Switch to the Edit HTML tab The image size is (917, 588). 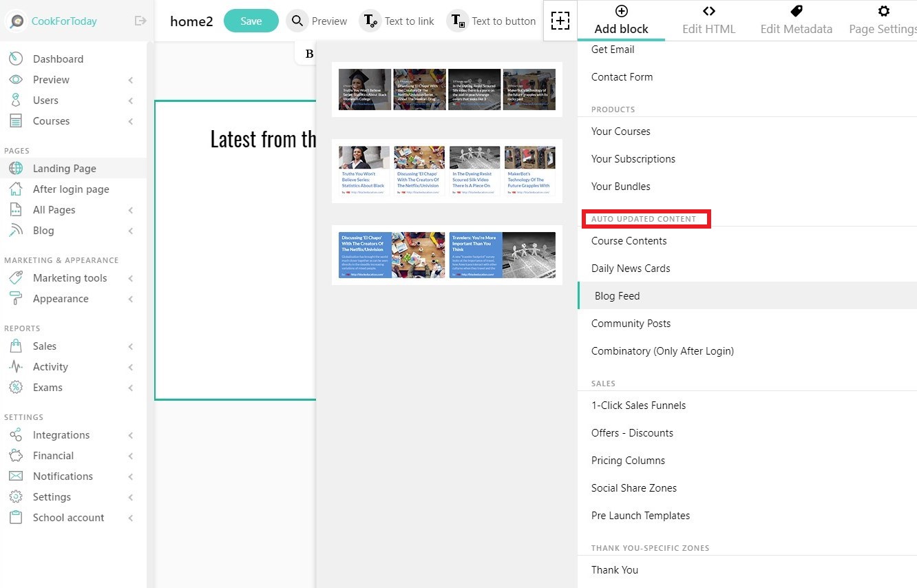(708, 21)
